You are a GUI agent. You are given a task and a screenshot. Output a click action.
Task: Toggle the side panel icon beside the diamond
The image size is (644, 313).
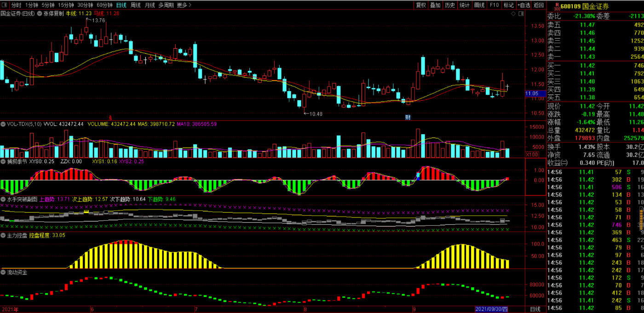521,14
